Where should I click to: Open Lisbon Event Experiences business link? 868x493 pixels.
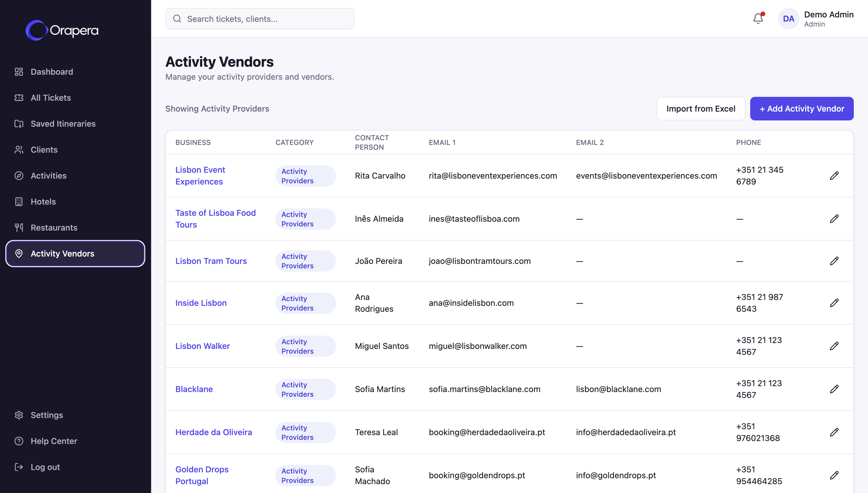200,176
